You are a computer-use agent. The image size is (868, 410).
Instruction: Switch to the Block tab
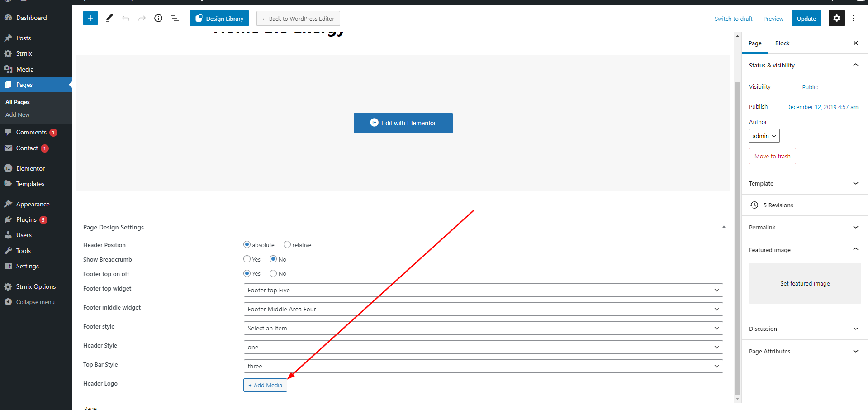coord(782,43)
